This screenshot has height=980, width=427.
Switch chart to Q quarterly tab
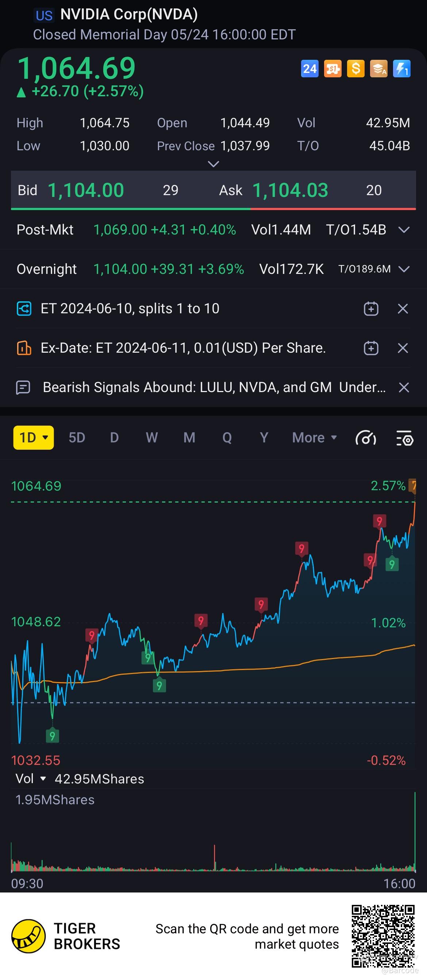coord(227,438)
